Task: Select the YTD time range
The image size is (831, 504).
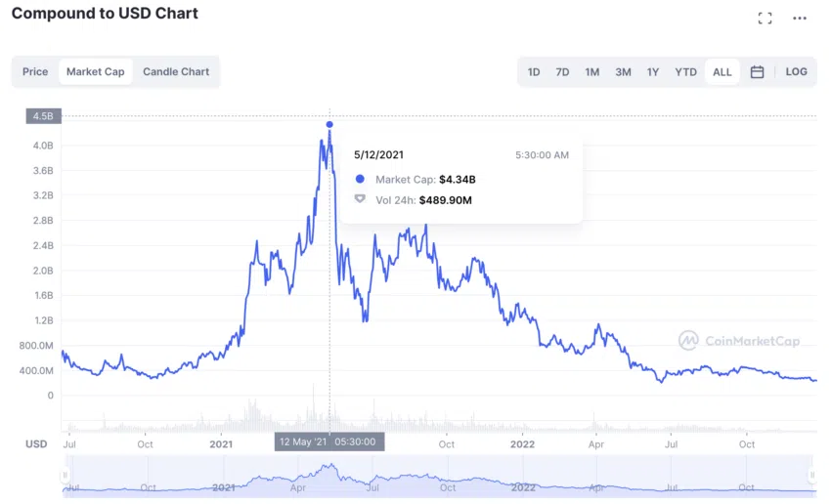Action: pos(686,71)
